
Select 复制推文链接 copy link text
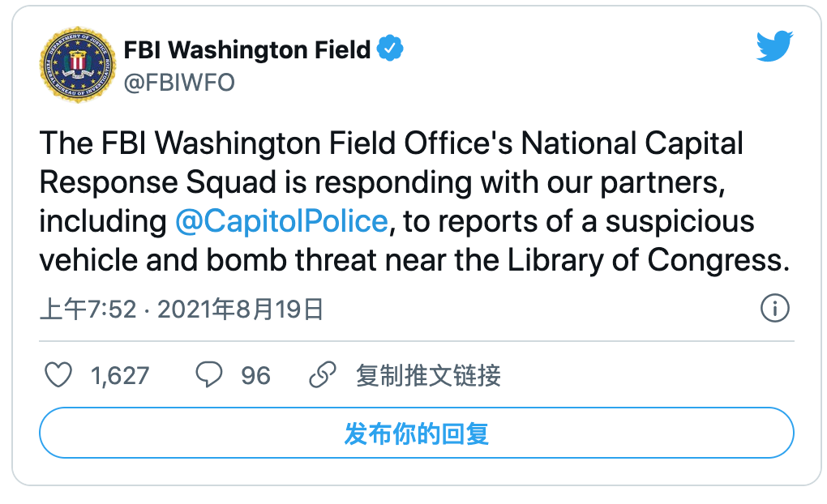(428, 375)
